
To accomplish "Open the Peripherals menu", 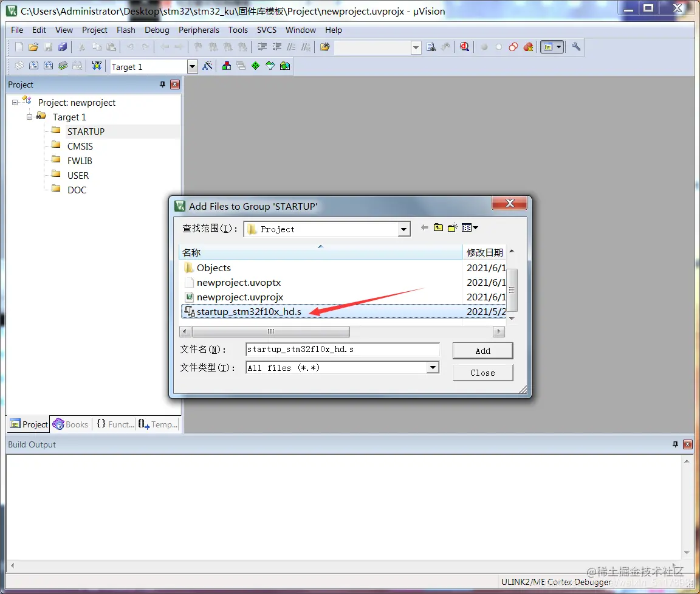I will click(x=199, y=30).
